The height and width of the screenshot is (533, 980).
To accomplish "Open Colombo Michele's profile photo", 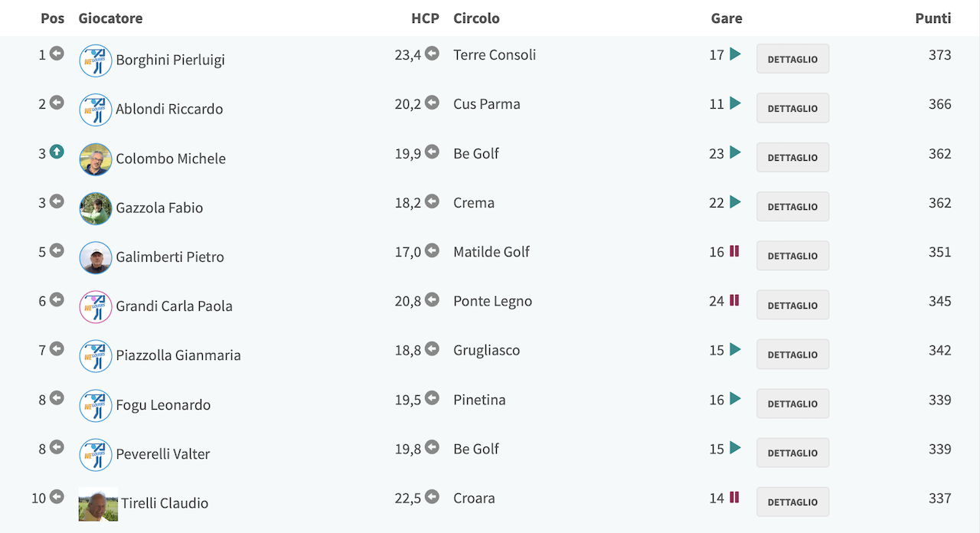I will [x=96, y=159].
